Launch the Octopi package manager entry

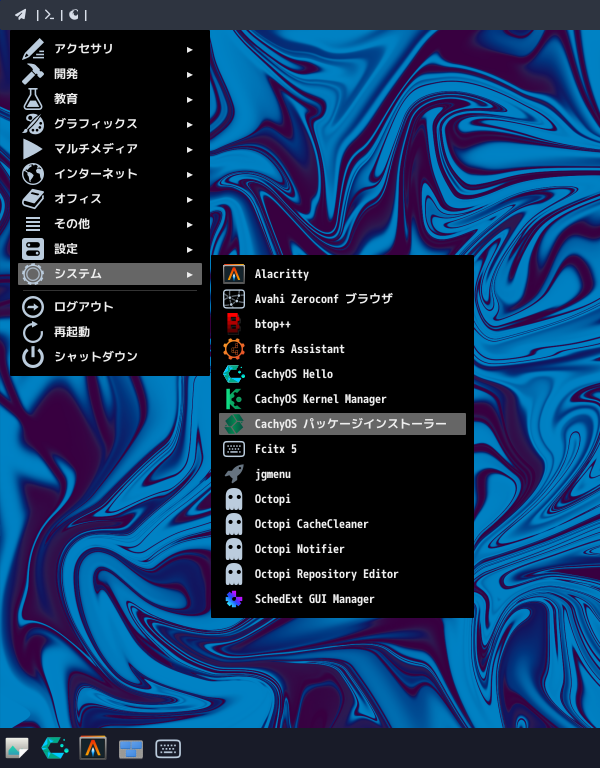[342, 499]
